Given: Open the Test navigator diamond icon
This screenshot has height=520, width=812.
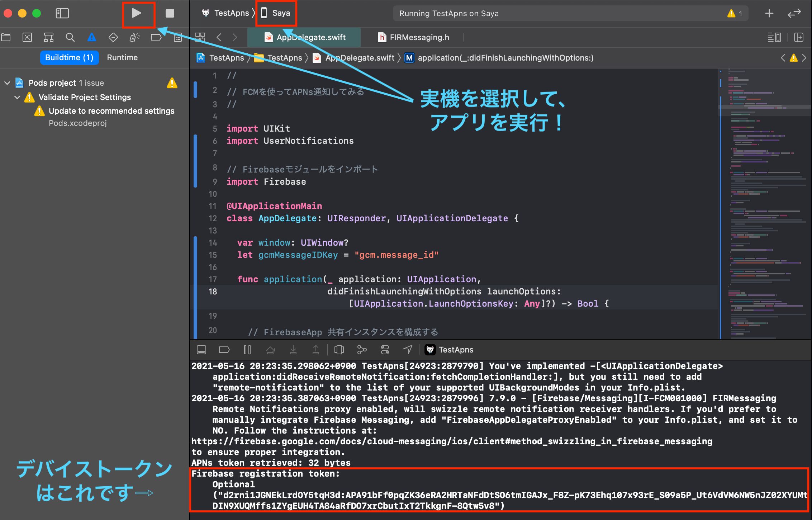Looking at the screenshot, I should 113,37.
